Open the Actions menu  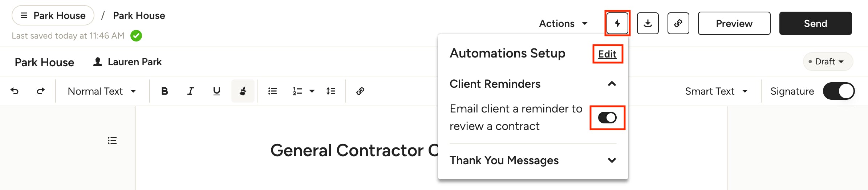coord(563,23)
